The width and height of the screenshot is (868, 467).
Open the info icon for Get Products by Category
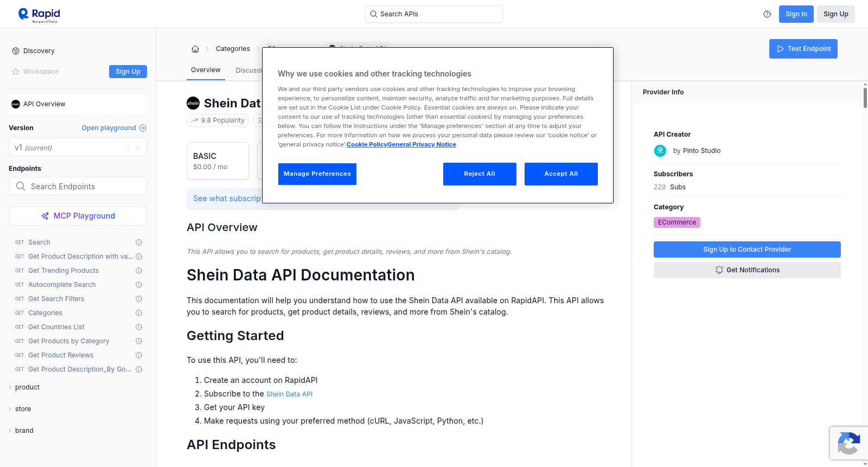(139, 341)
